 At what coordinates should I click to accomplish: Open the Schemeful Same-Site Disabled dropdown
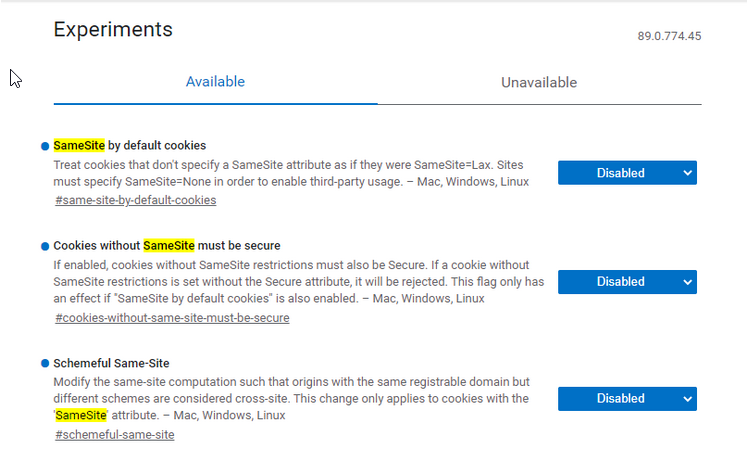627,398
